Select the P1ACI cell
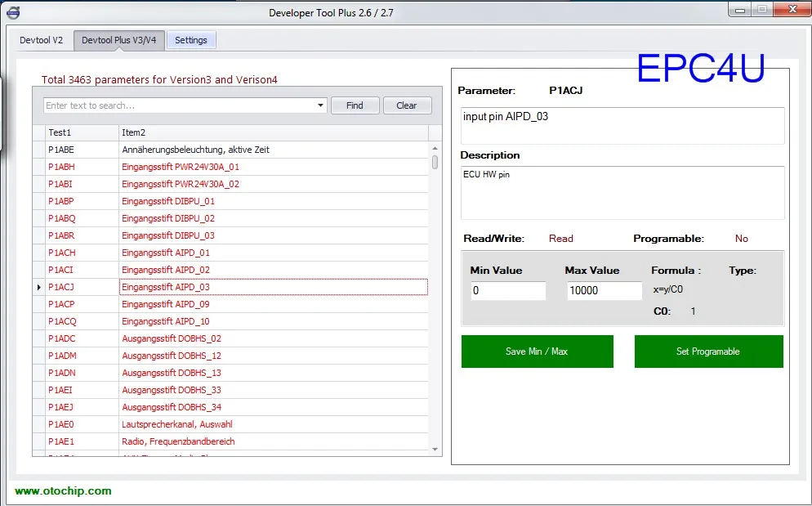The width and height of the screenshot is (812, 506). click(82, 270)
